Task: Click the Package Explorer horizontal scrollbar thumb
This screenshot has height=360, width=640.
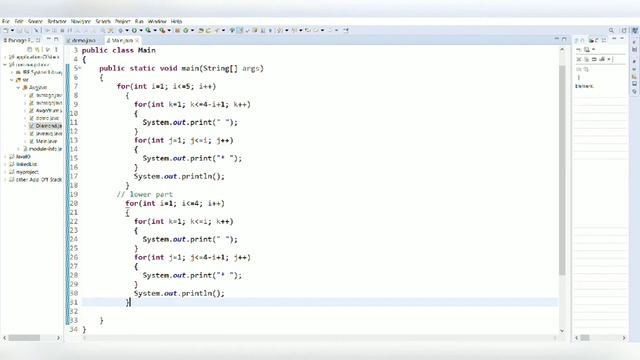Action: click(x=24, y=338)
